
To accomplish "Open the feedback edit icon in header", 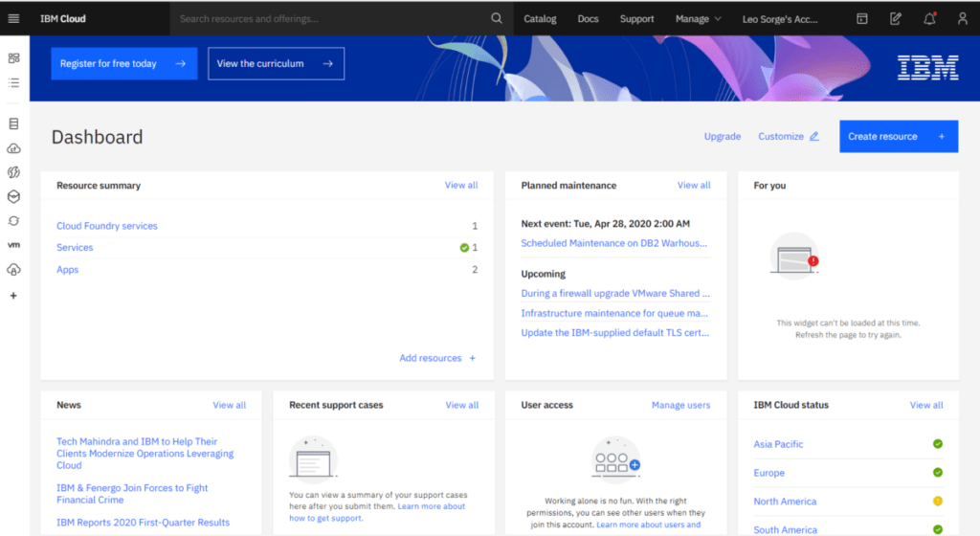I will click(896, 19).
